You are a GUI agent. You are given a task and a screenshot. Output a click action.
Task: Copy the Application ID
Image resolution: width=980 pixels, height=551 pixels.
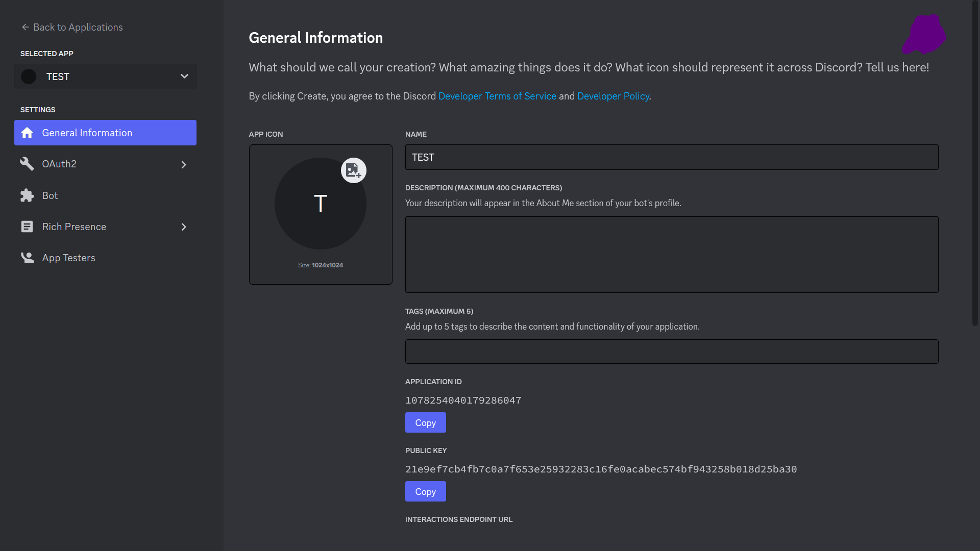(425, 422)
